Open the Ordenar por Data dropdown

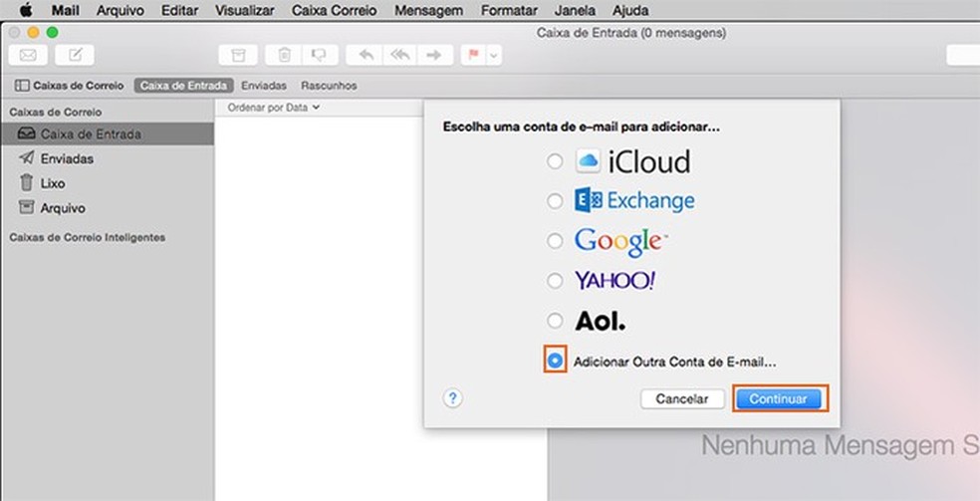[273, 108]
